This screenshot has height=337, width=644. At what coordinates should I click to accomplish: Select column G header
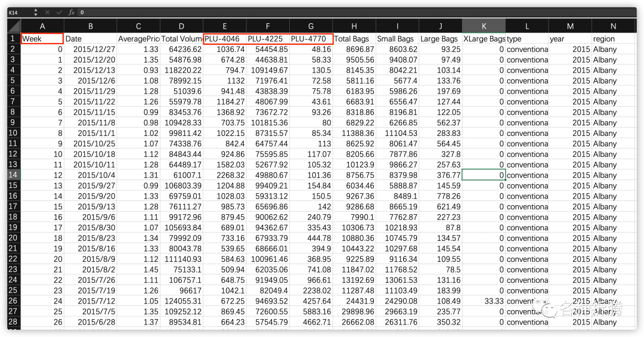click(311, 26)
